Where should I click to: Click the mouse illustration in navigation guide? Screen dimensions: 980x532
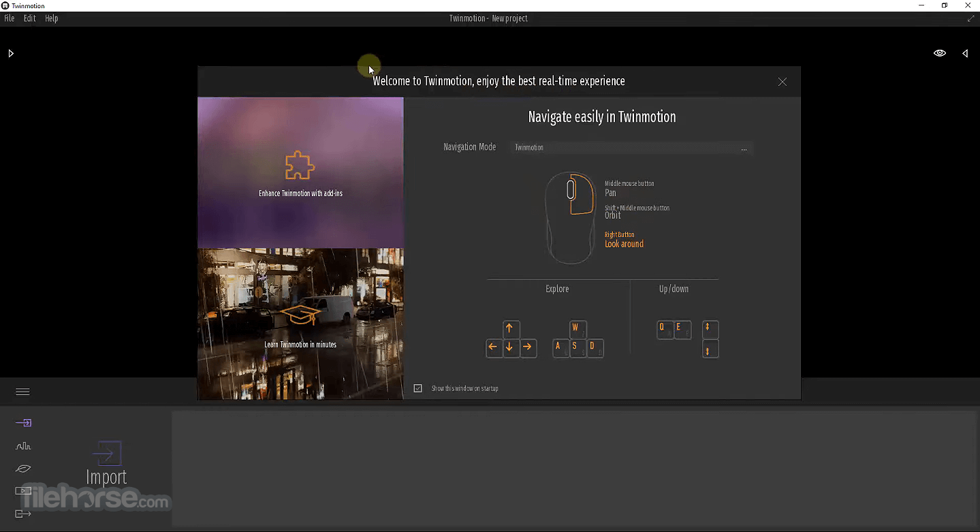click(570, 218)
